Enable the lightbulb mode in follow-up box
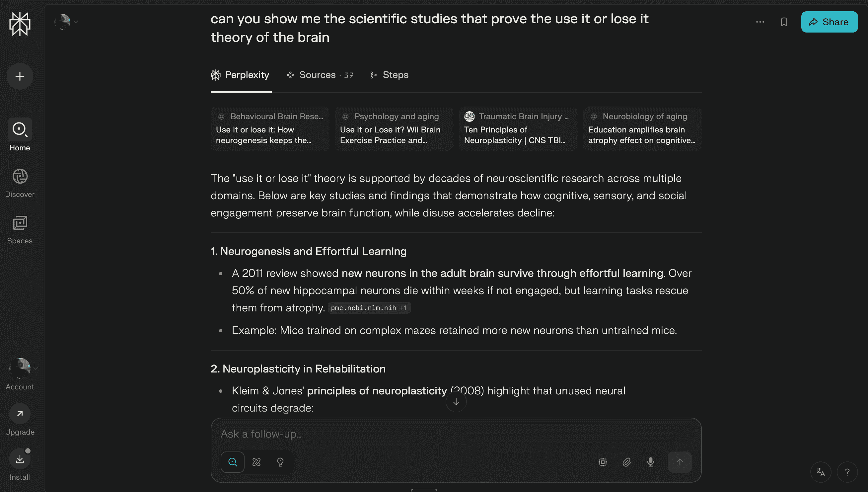 (x=280, y=462)
